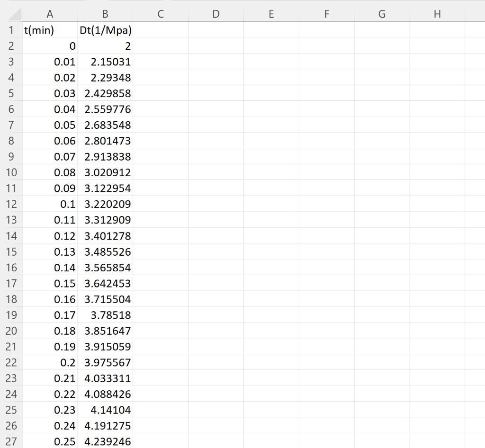Select column B header
The width and height of the screenshot is (485, 448).
(105, 14)
